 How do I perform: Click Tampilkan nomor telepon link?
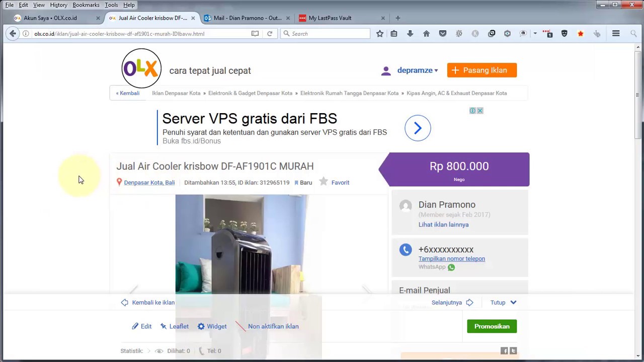[x=452, y=258]
